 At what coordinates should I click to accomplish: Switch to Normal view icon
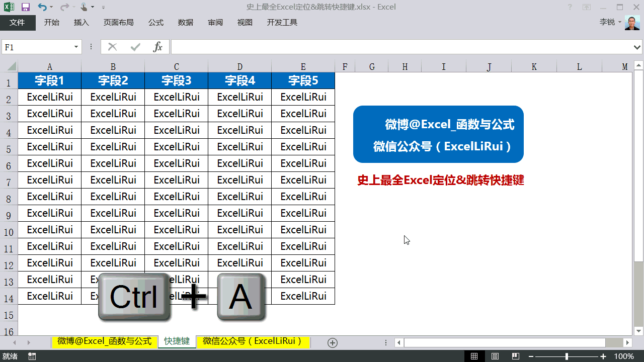point(474,356)
